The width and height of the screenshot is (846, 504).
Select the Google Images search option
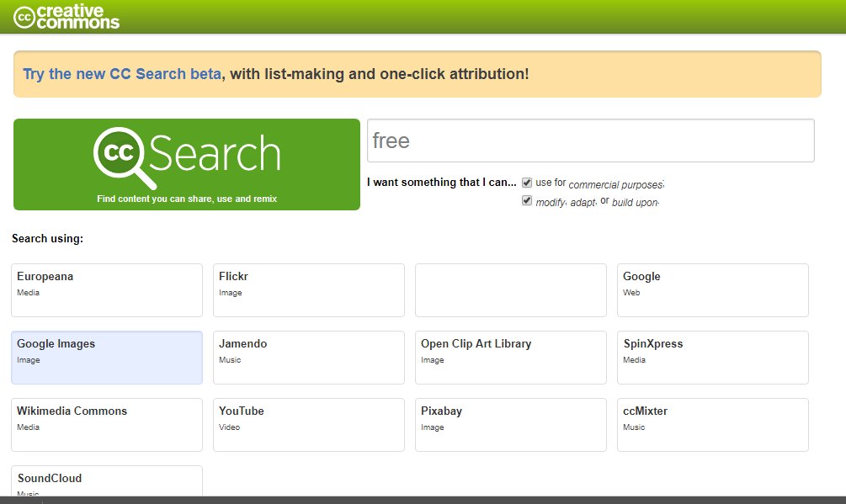tap(107, 358)
